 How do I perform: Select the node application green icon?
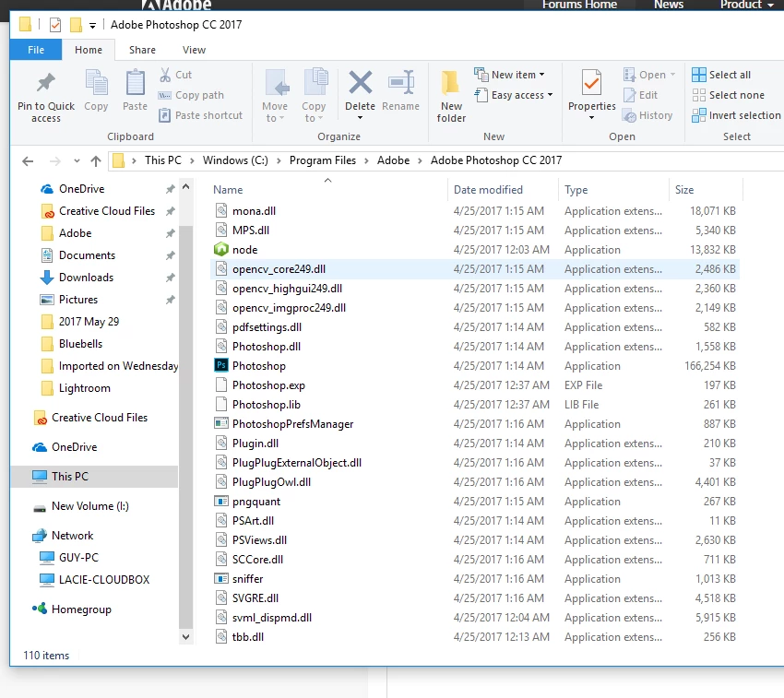pos(221,249)
